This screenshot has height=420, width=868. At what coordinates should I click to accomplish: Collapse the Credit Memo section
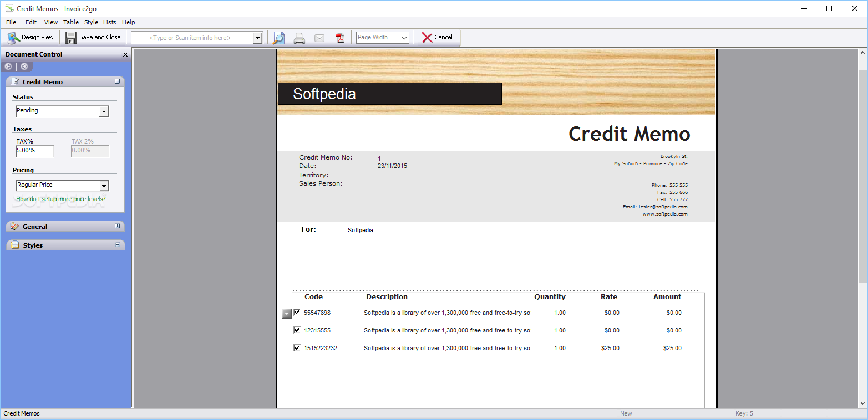[x=118, y=81]
